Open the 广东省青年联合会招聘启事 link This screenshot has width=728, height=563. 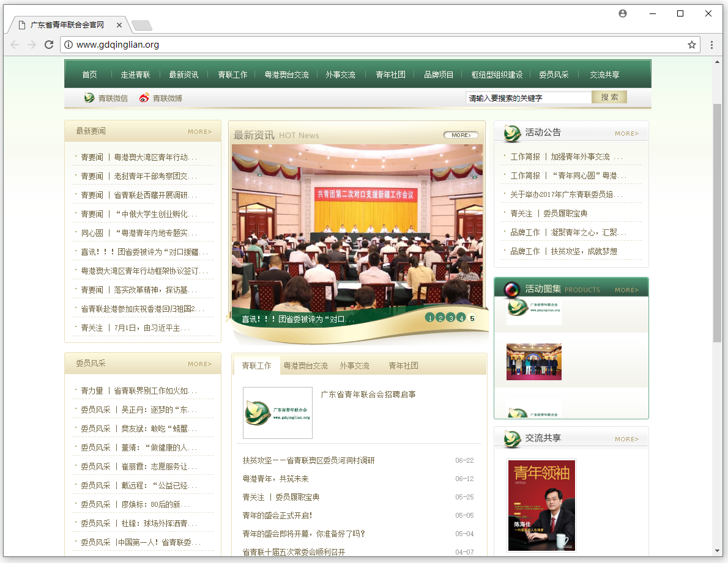[x=368, y=394]
